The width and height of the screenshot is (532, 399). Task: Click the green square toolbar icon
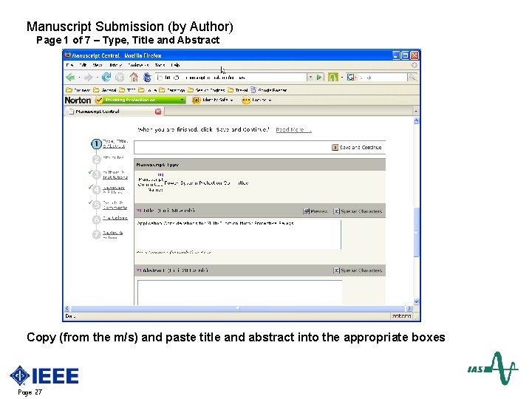coord(332,78)
